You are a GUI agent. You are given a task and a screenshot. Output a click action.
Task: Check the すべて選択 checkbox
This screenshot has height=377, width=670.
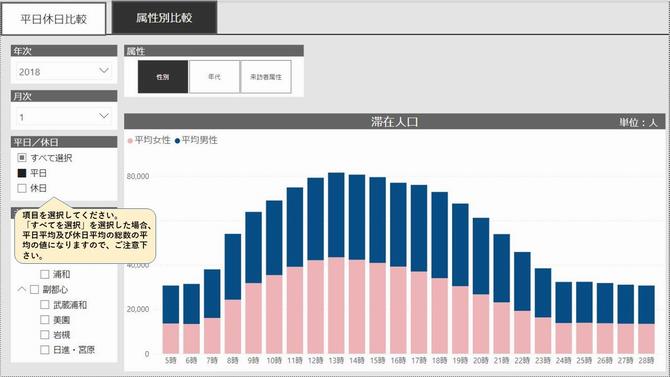22,158
